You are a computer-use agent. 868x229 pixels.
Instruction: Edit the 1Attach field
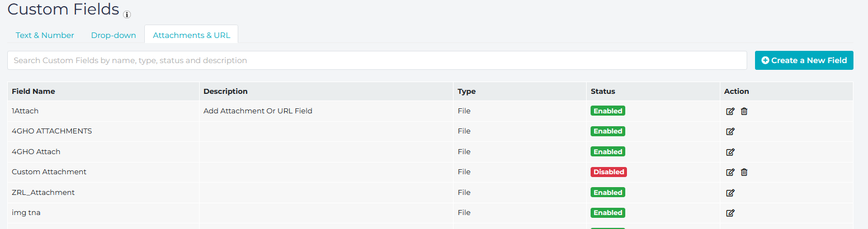point(730,111)
